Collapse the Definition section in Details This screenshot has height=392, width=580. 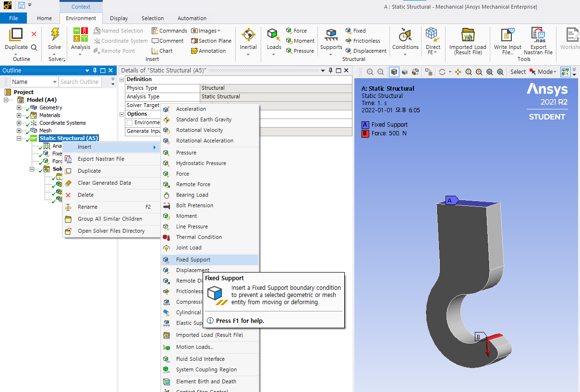pyautogui.click(x=122, y=80)
